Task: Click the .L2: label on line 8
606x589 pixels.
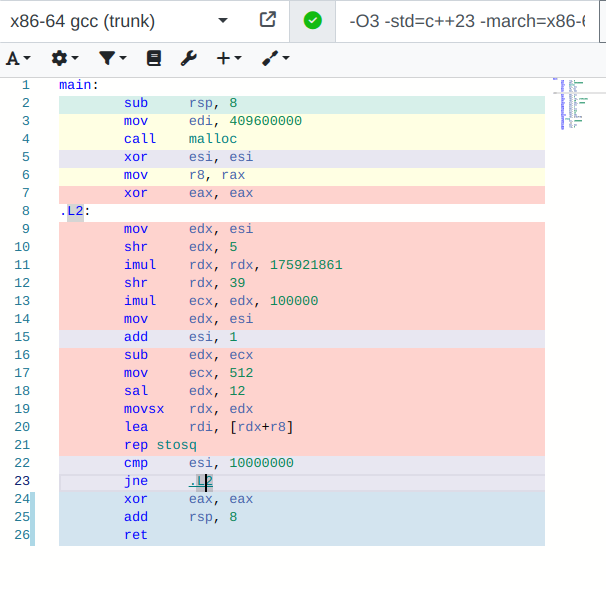Action: point(75,211)
